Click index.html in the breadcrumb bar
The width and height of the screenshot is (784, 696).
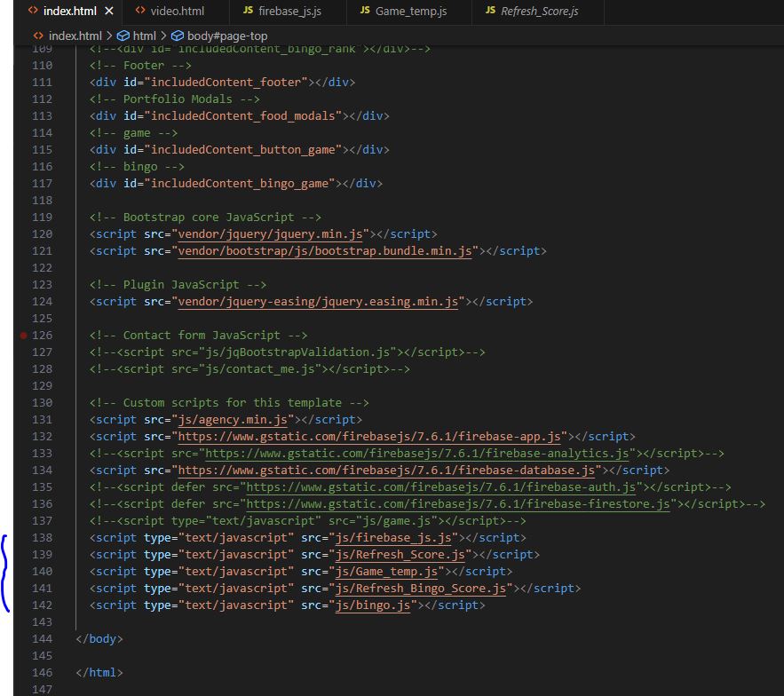pos(75,36)
